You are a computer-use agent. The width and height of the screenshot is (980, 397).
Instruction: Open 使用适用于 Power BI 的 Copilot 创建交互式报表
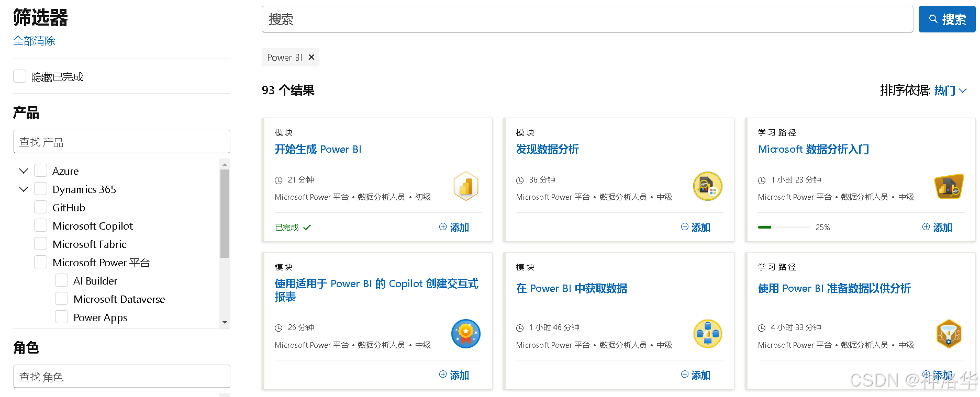(x=376, y=290)
